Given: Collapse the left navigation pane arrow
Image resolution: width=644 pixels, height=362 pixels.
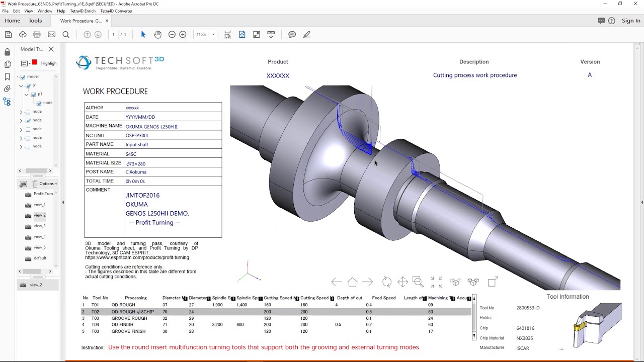Looking at the screenshot, I should tap(63, 202).
